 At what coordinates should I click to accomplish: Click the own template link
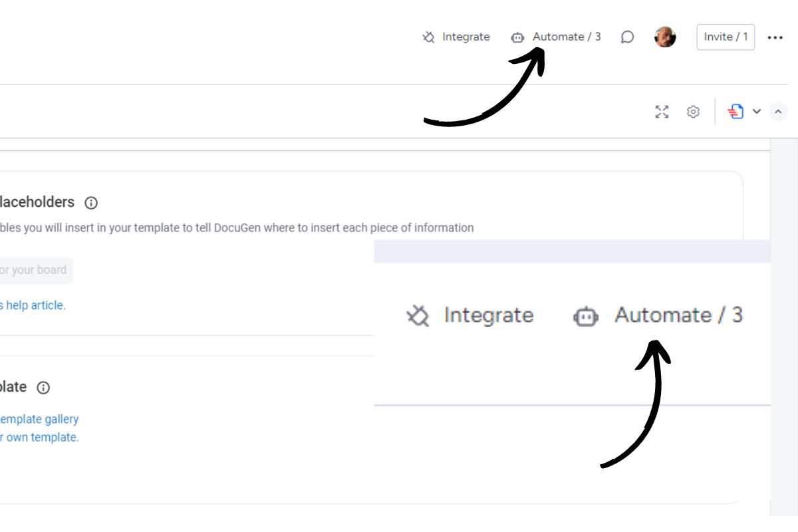point(37,437)
